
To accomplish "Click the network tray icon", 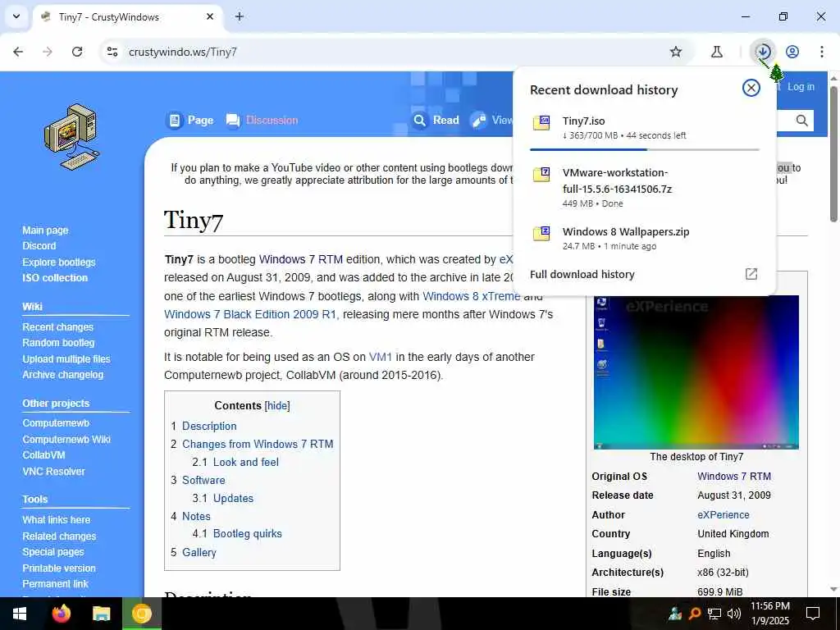I will coord(714,614).
